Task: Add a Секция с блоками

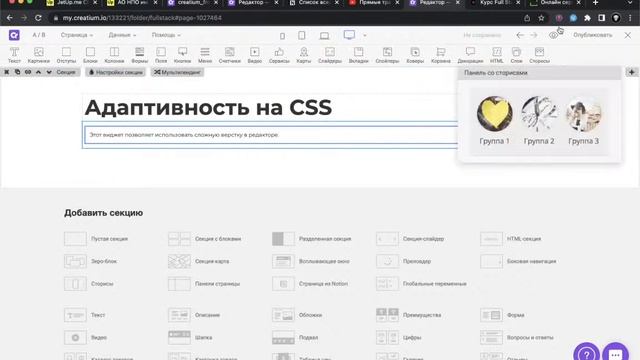Action: pos(204,239)
